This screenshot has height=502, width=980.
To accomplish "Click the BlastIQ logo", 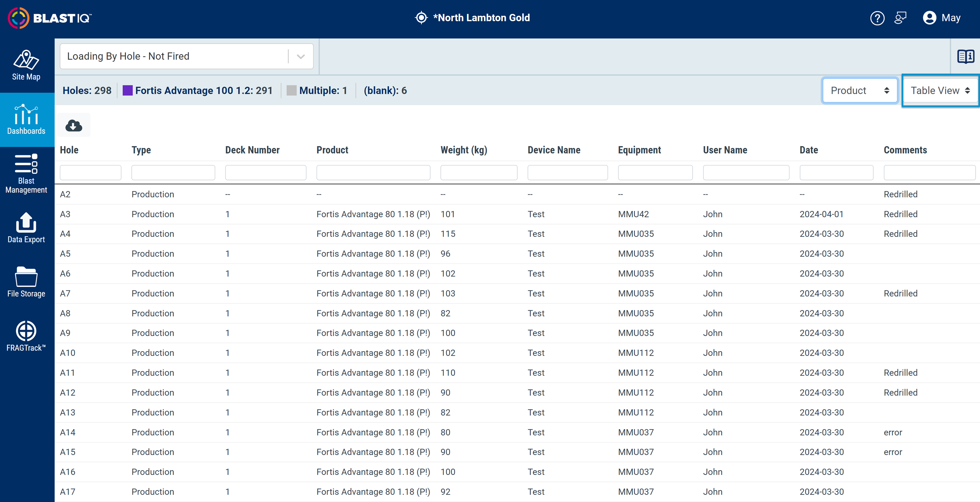I will click(x=50, y=18).
